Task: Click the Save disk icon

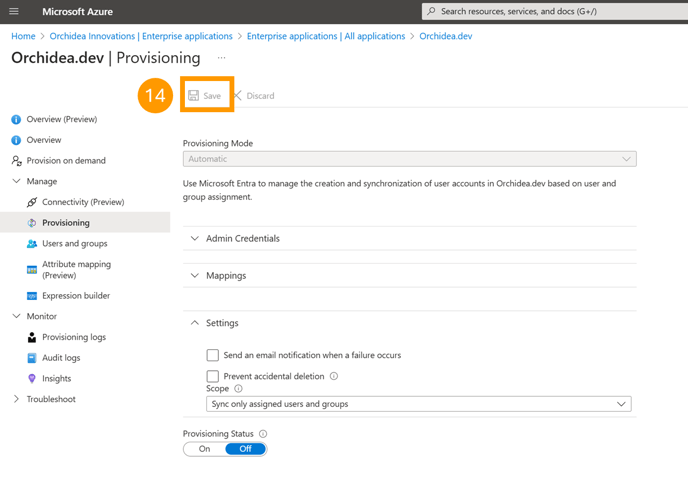Action: click(x=194, y=96)
